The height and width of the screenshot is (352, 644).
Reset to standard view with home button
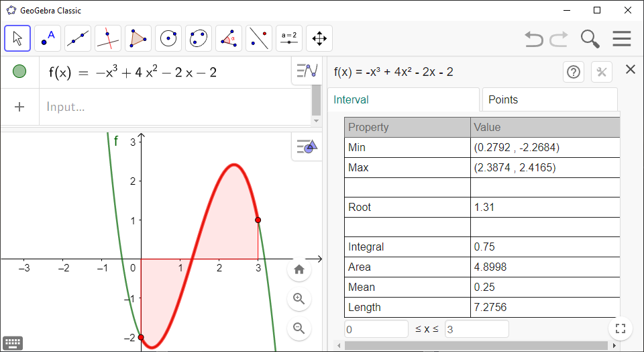tap(299, 269)
